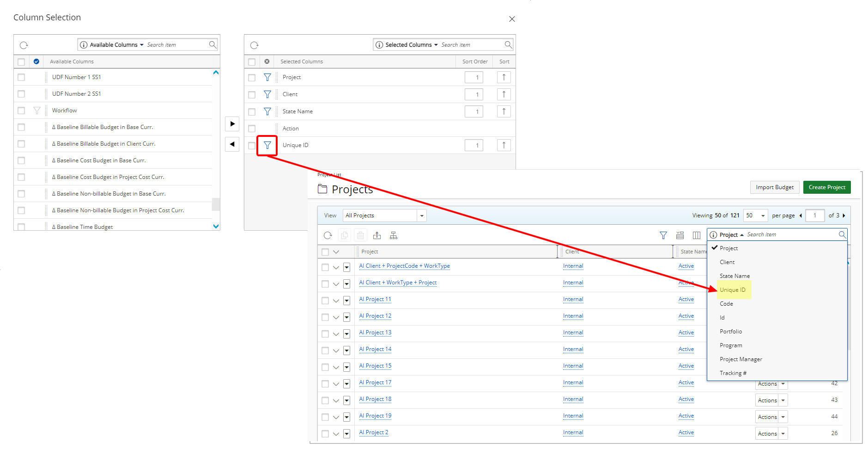The image size is (868, 449).
Task: Check the Action row in Selected Columns
Action: [252, 129]
